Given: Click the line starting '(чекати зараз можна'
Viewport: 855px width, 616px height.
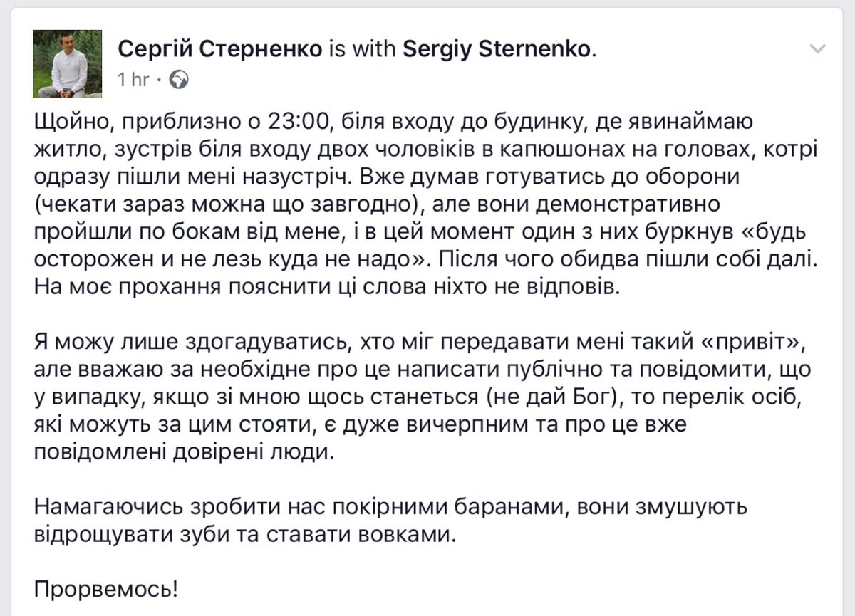Looking at the screenshot, I should pyautogui.click(x=376, y=204).
